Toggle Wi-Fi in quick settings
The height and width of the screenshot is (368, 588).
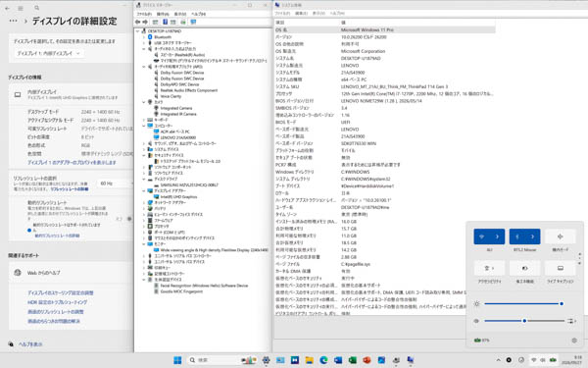coord(482,237)
